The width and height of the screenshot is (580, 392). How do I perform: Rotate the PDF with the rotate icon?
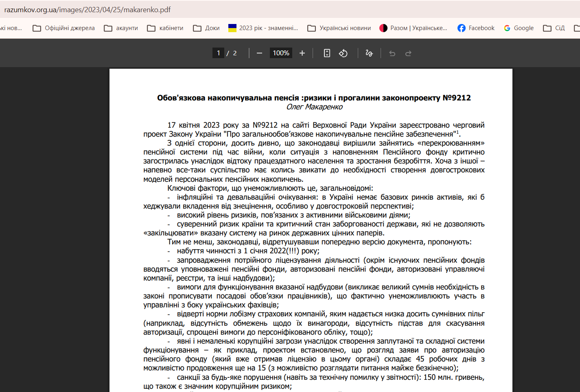(343, 53)
